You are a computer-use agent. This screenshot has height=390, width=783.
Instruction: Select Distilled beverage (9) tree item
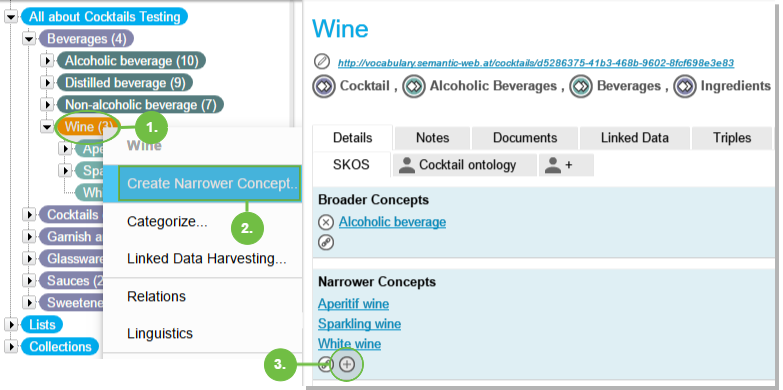[125, 83]
